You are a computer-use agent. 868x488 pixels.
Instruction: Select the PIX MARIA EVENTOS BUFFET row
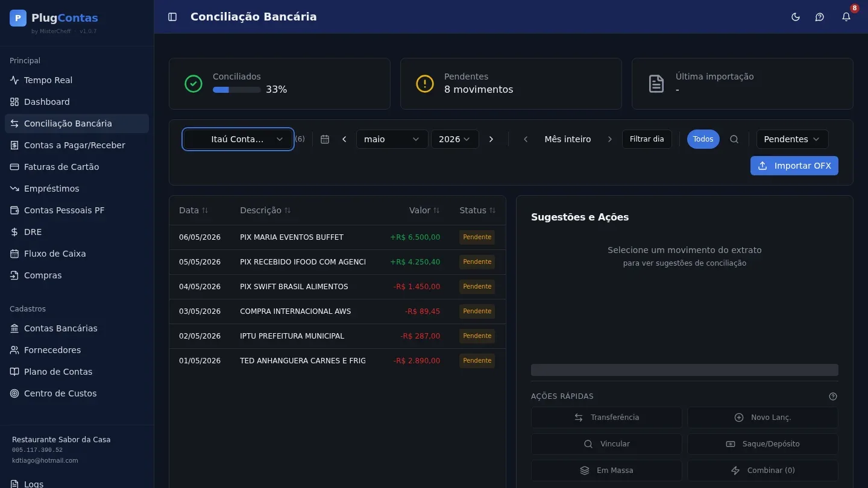pos(338,237)
